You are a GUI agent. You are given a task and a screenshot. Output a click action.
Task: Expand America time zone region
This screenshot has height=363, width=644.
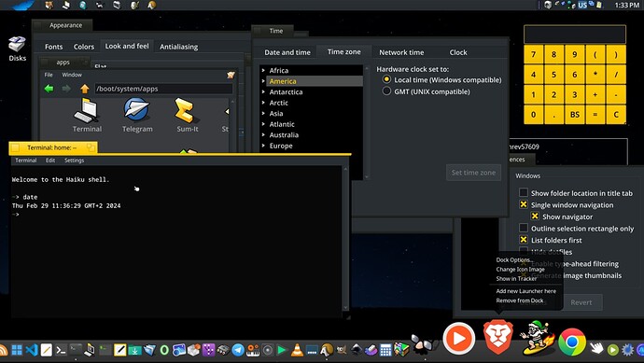263,81
